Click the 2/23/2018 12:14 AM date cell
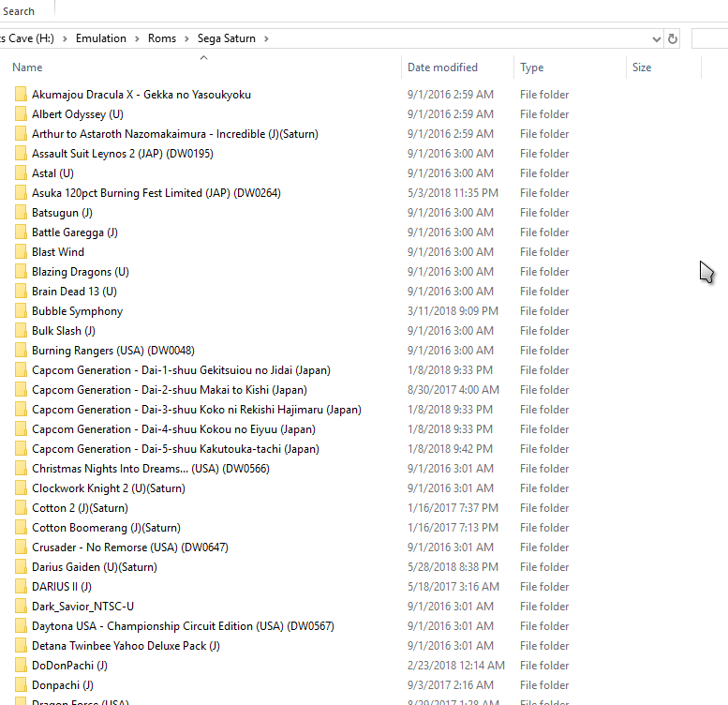Screen dimensions: 728x705 pyautogui.click(x=456, y=666)
